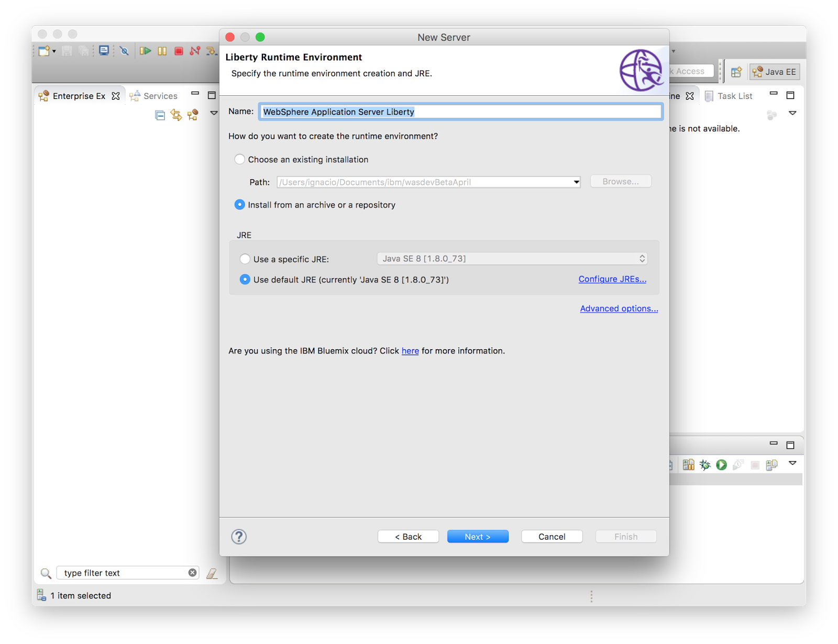This screenshot has width=838, height=644.
Task: Select the Collapse All icon in Enterprise Explorer
Action: pos(160,115)
